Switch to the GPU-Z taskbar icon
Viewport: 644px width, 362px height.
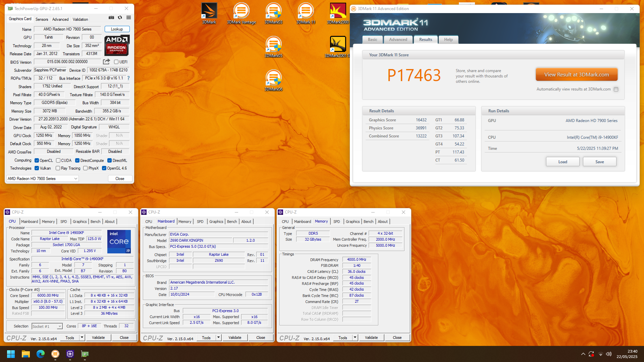point(85,354)
